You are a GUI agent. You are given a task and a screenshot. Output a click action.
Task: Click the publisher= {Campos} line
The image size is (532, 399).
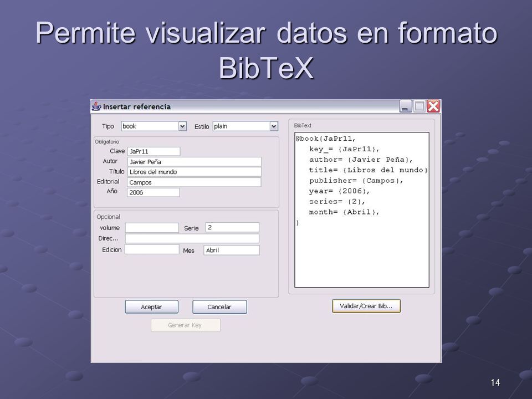[356, 181]
